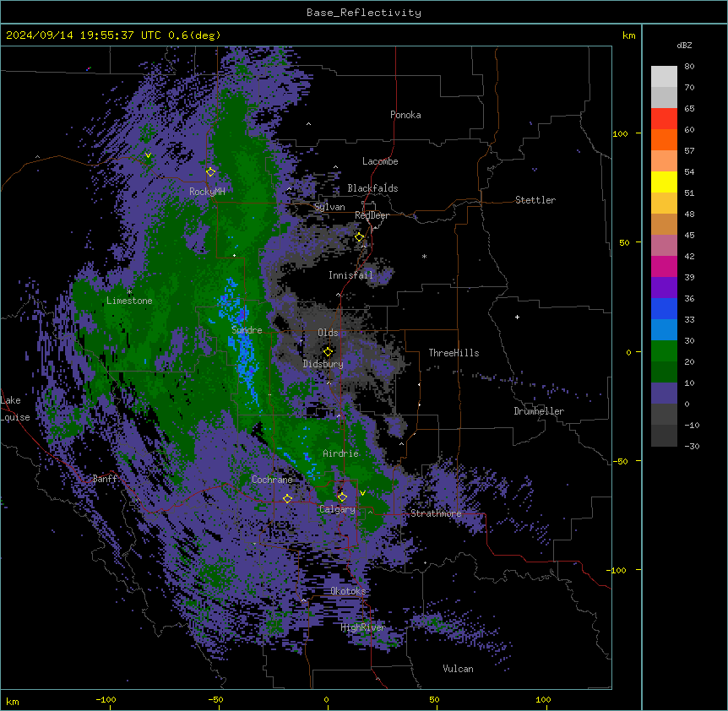Click the km label at top right
728x711 pixels.
(628, 35)
